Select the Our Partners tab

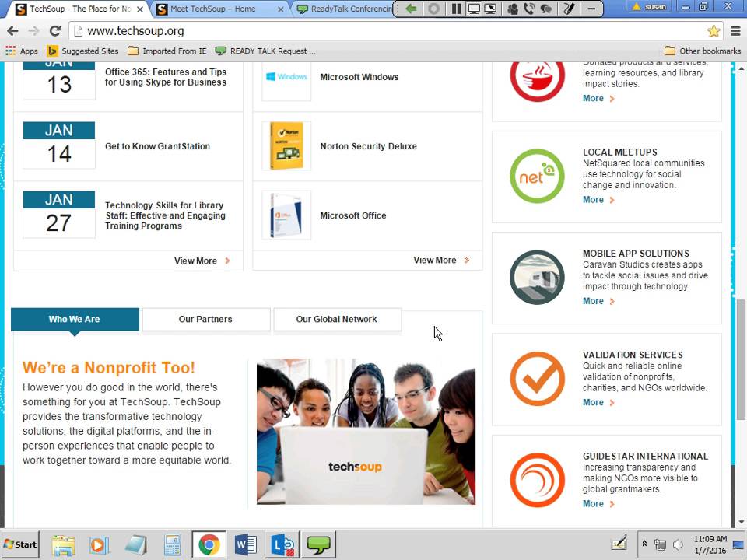[205, 319]
